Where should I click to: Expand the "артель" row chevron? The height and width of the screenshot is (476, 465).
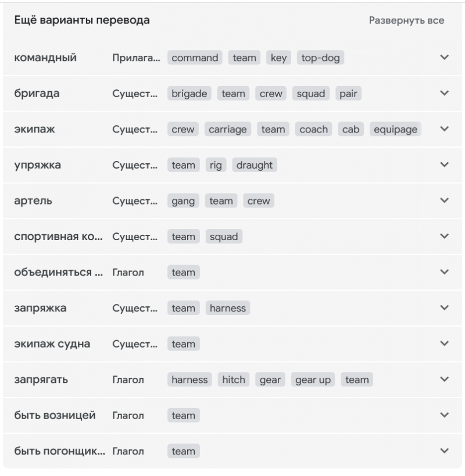445,201
